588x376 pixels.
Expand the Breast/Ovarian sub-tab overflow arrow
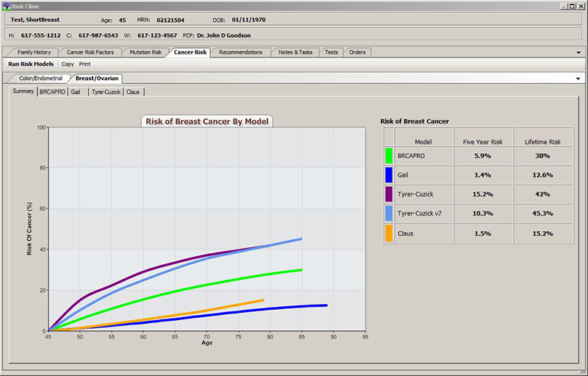pos(578,79)
